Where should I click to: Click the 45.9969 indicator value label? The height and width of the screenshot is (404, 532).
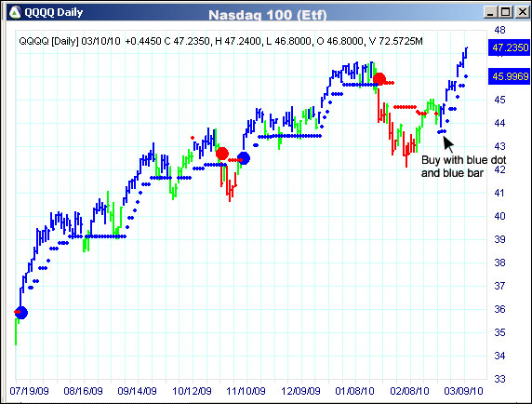coord(510,76)
